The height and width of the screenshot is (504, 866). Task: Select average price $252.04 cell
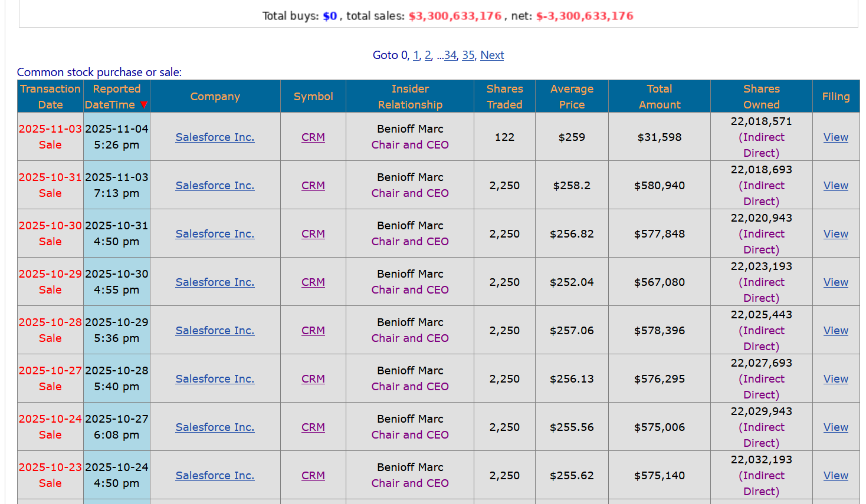[x=572, y=282]
